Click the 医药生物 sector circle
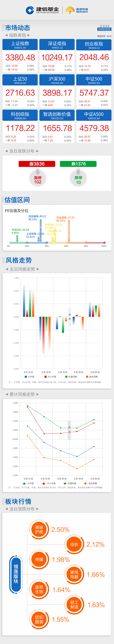Screen dimensions: 114x644 pos(39,590)
